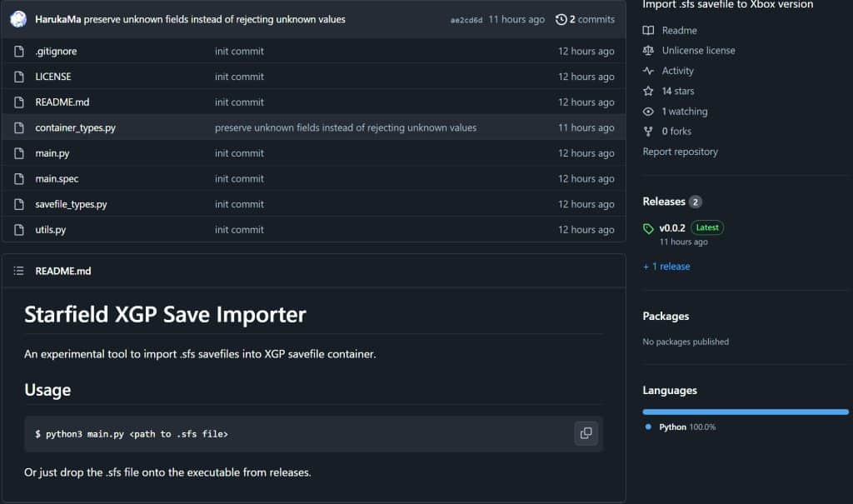This screenshot has height=504, width=853.
Task: Click file icon beside main.spec
Action: pyautogui.click(x=19, y=179)
